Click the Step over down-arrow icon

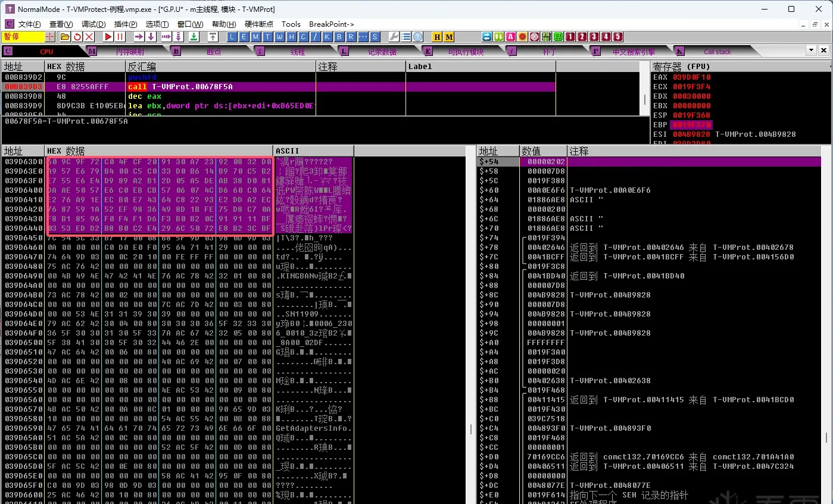click(151, 37)
